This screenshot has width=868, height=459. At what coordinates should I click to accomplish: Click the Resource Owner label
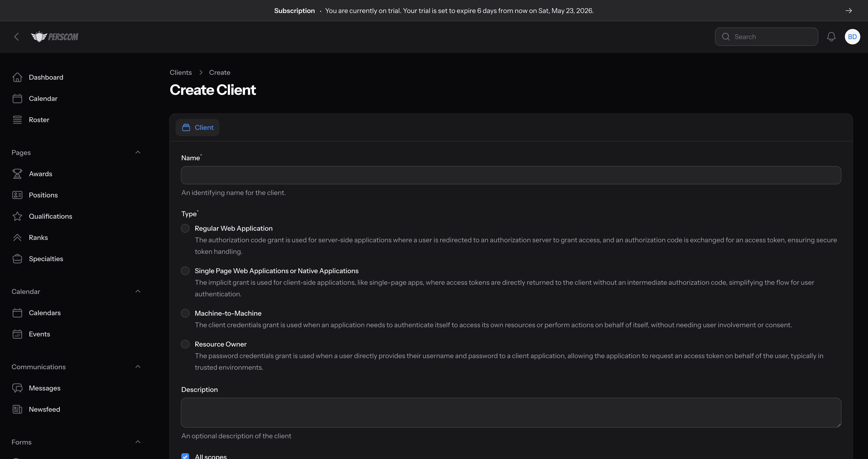[221, 344]
